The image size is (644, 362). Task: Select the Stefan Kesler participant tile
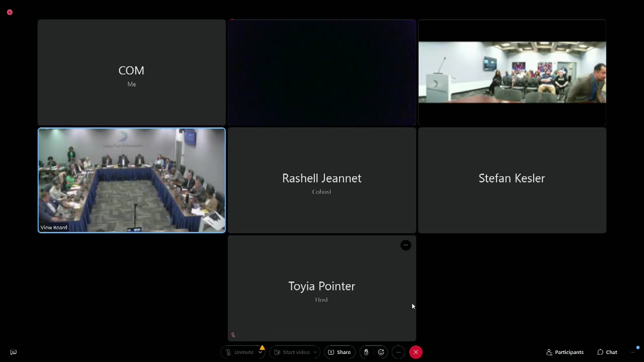tap(512, 180)
